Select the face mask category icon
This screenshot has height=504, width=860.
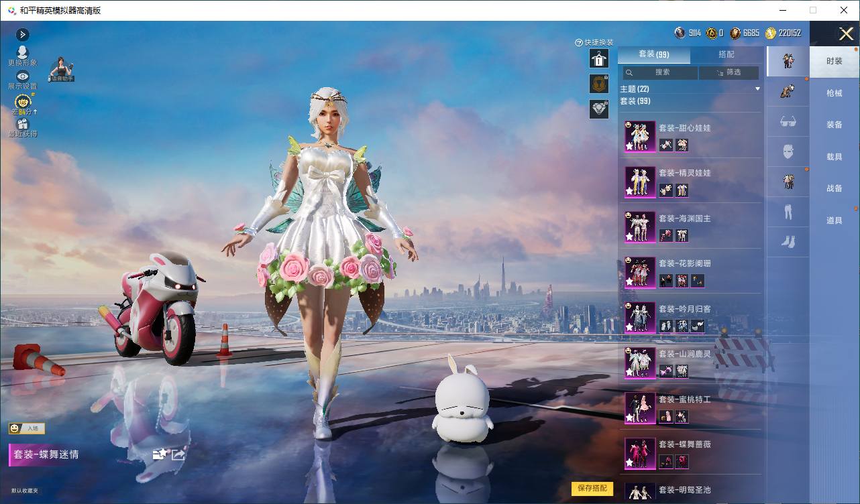tap(788, 151)
